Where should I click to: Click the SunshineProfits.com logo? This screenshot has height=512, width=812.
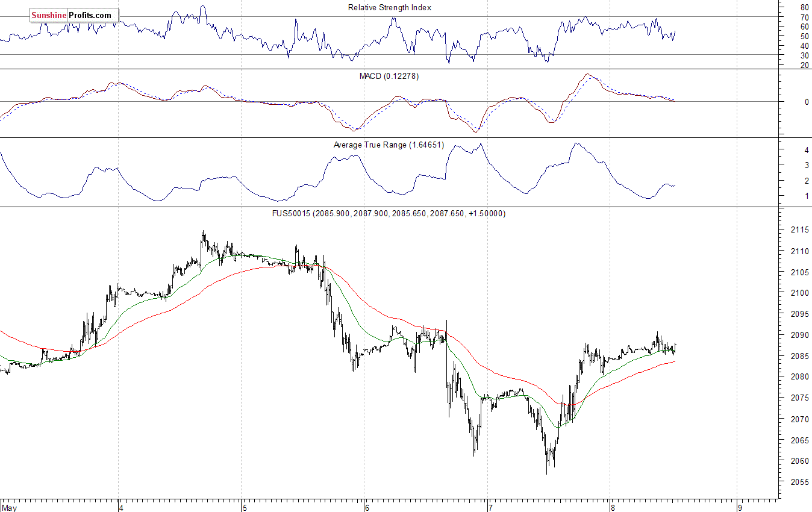74,15
